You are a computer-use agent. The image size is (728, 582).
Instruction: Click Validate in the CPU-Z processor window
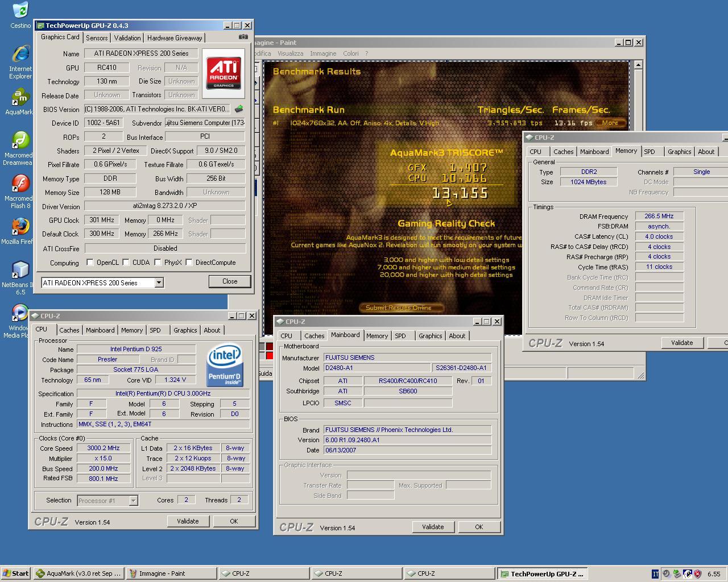click(x=188, y=521)
